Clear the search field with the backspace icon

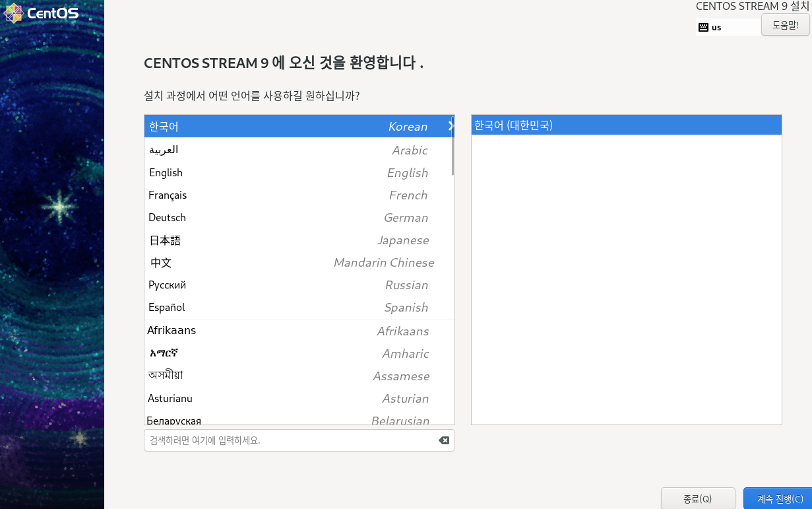click(x=444, y=440)
